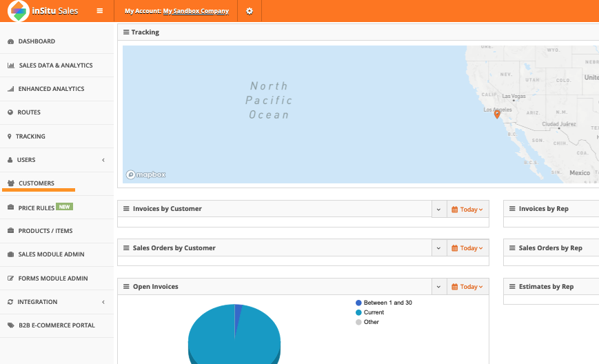This screenshot has width=599, height=364.
Task: Toggle the hamburger sidebar menu icon
Action: (100, 11)
